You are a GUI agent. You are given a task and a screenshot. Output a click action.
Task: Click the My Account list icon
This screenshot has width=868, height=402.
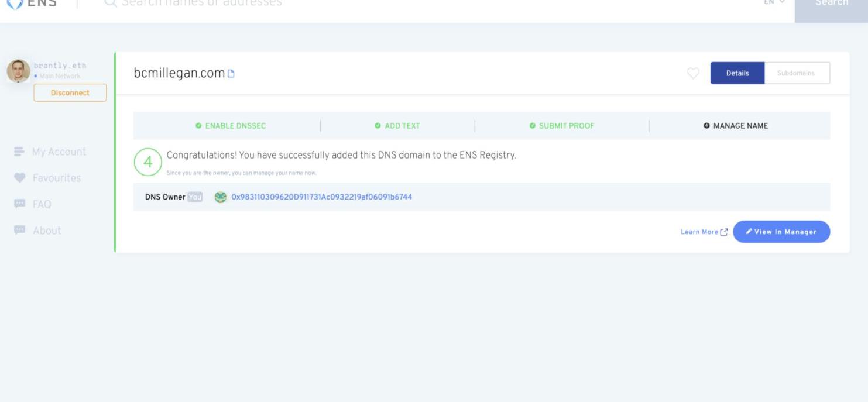click(19, 152)
